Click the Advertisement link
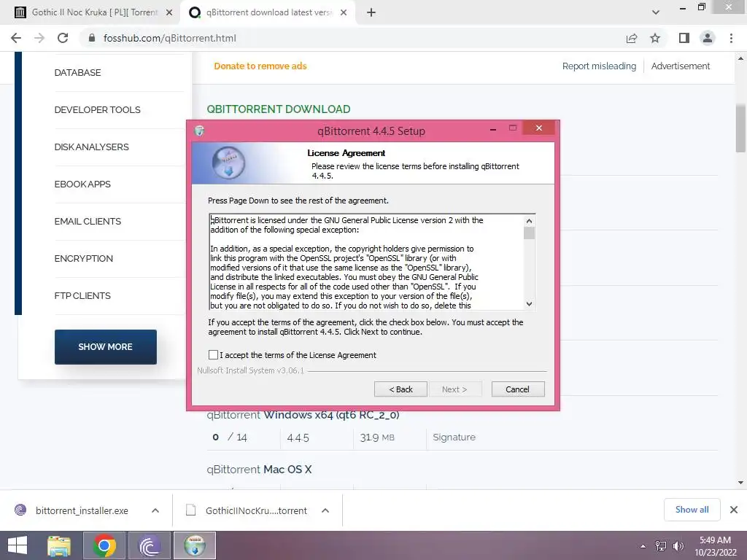Viewport: 747px width, 560px height. 681,66
